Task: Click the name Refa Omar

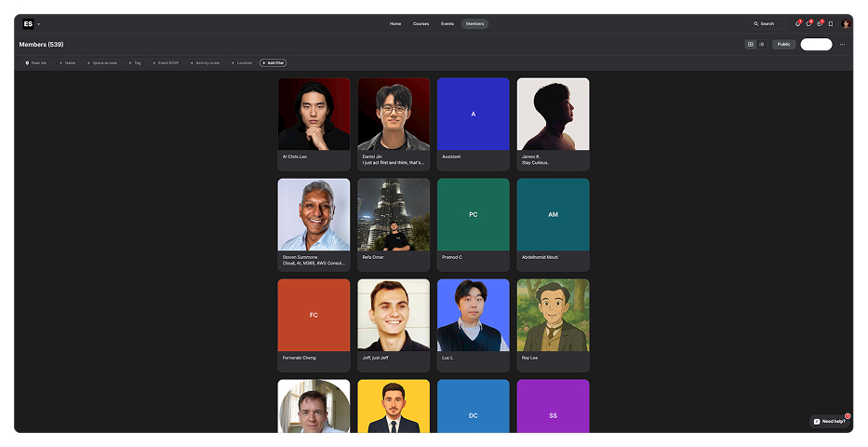Action: [373, 257]
